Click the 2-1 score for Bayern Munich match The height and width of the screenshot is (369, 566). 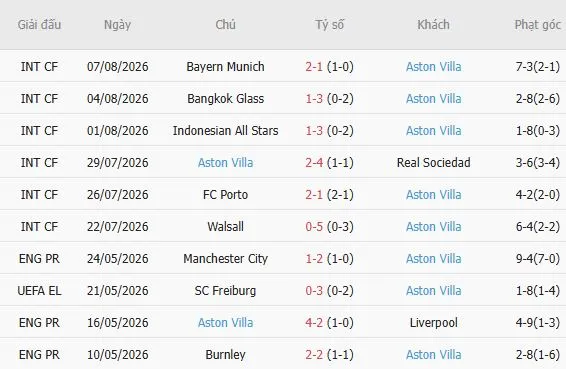(314, 67)
